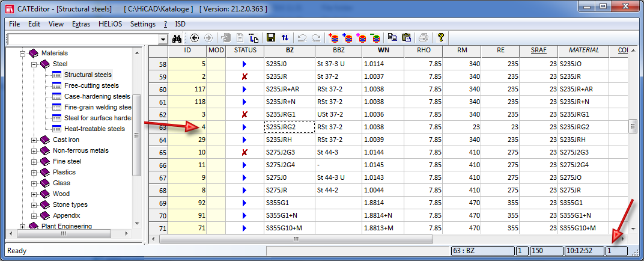
Task: Expand the Fine steel node
Action: (x=34, y=162)
